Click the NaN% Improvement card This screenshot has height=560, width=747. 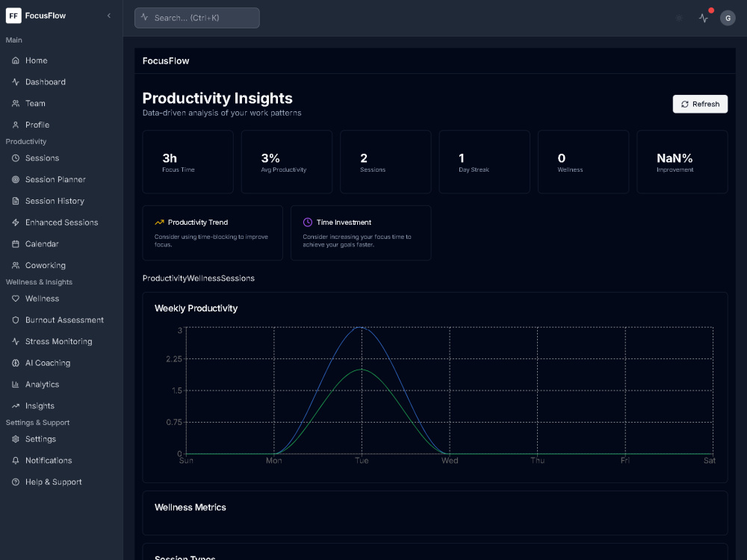682,162
